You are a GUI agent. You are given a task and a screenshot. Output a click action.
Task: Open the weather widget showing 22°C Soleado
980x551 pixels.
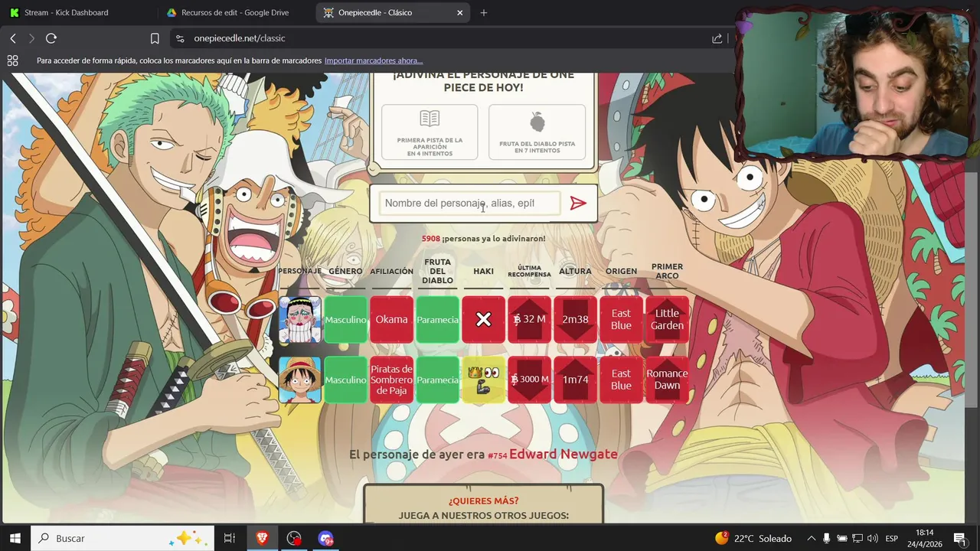click(753, 538)
